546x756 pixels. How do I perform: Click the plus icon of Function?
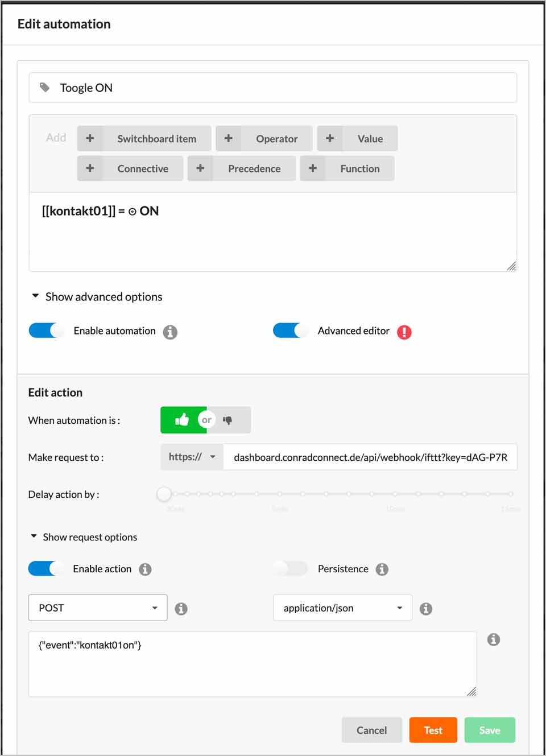(313, 168)
